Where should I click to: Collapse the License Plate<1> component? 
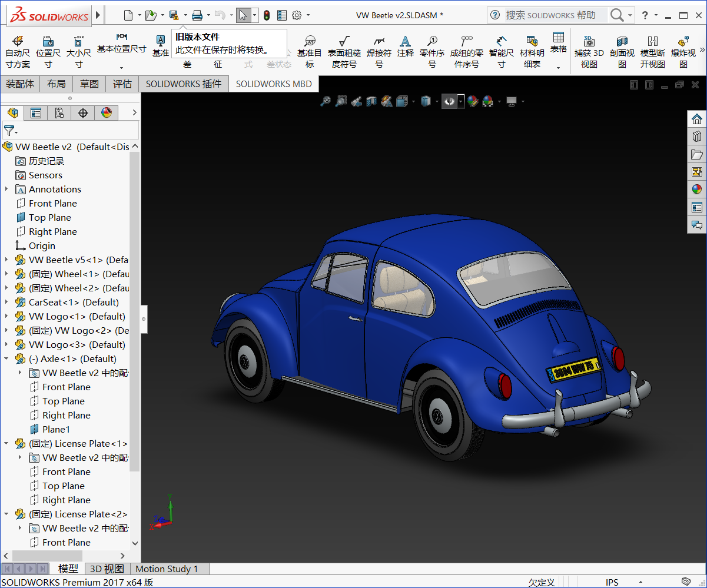[x=6, y=443]
